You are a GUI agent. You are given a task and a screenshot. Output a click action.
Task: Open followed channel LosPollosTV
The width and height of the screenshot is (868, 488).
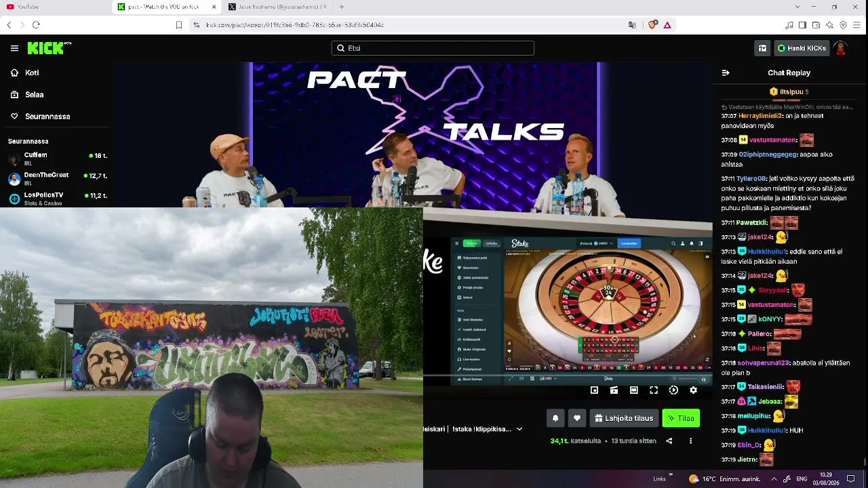click(x=57, y=198)
